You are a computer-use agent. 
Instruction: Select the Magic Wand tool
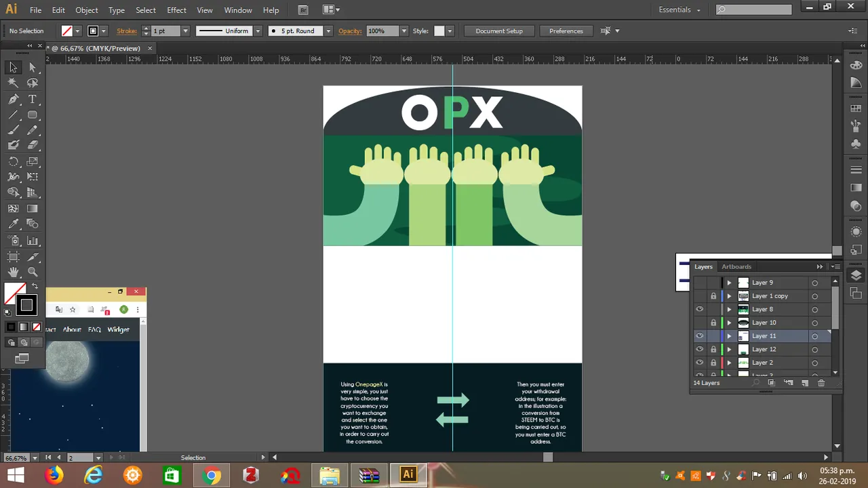click(x=13, y=83)
